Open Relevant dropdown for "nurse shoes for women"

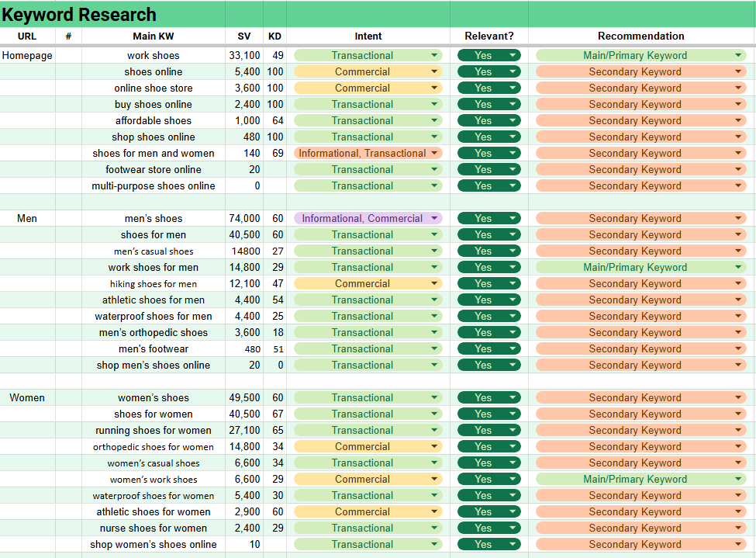coord(513,528)
